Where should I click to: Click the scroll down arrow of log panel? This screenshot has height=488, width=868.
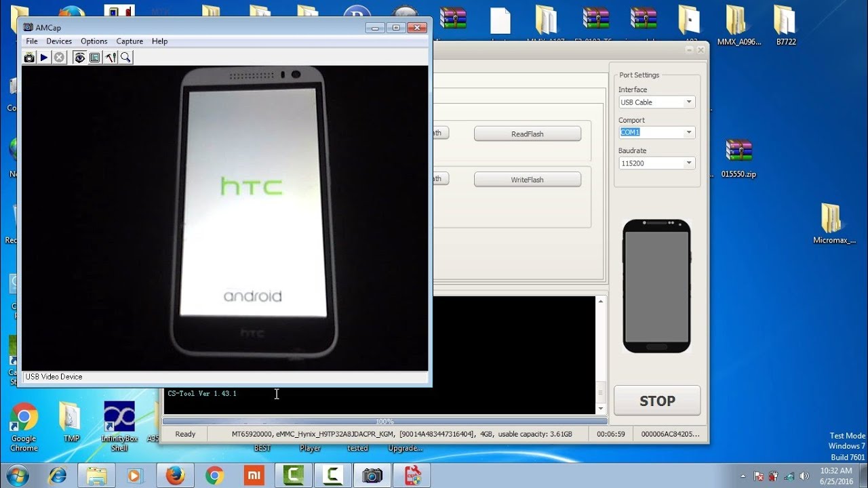point(600,409)
